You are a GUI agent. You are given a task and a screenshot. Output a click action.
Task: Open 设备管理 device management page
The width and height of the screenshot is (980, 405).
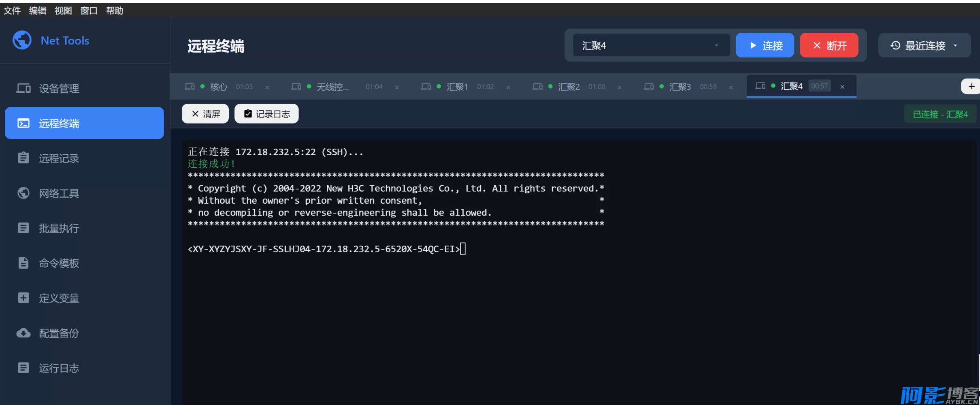pos(58,88)
